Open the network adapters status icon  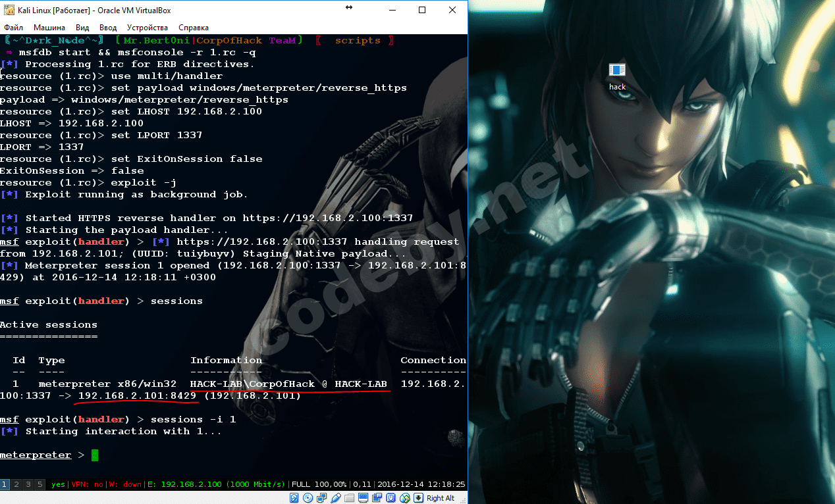(x=321, y=498)
